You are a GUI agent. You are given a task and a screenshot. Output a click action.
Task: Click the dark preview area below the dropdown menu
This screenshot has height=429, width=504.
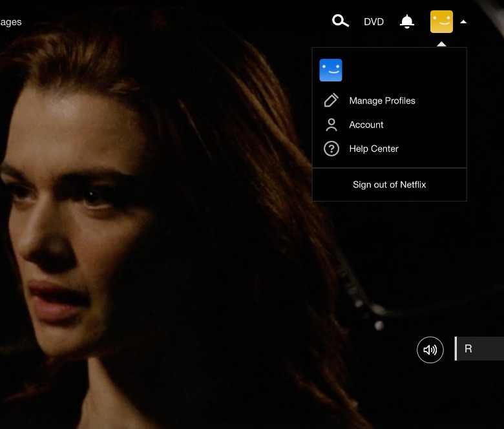pos(388,258)
